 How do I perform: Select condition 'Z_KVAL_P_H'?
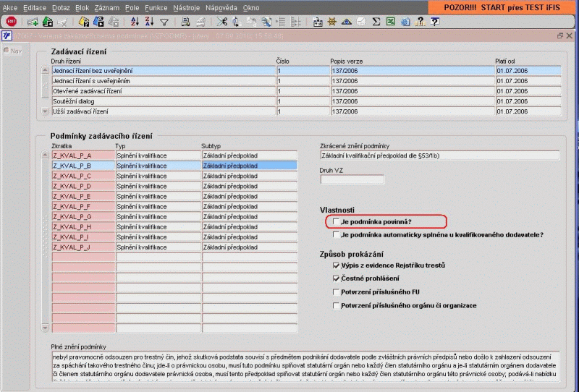83,226
